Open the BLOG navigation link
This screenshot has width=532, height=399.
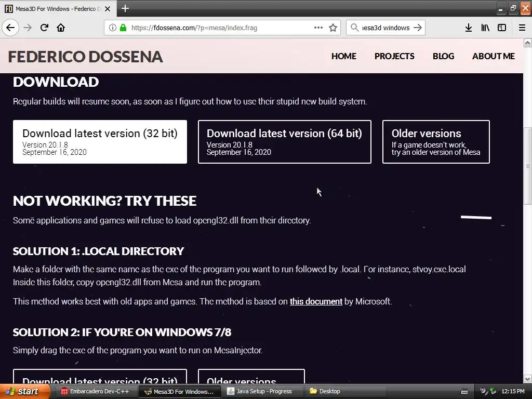[x=443, y=56]
